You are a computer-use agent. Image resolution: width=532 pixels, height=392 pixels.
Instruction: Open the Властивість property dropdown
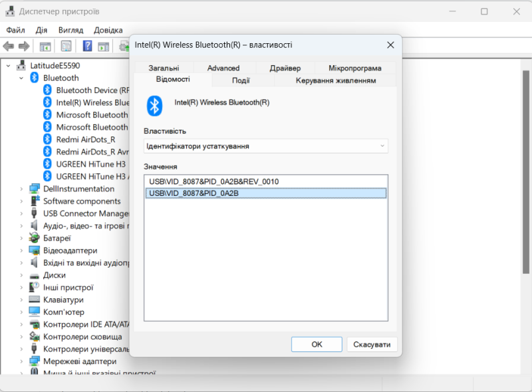(x=265, y=146)
